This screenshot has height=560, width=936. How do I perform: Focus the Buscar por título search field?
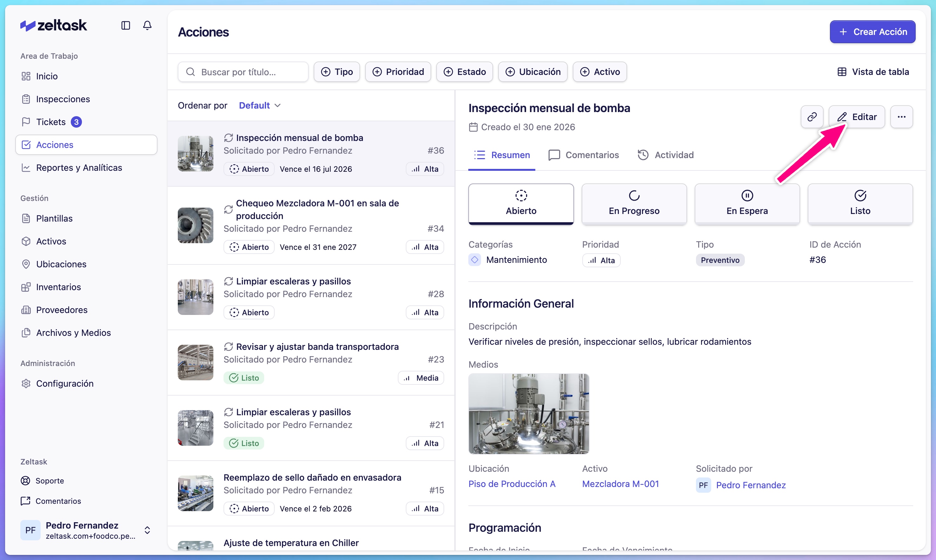(243, 72)
